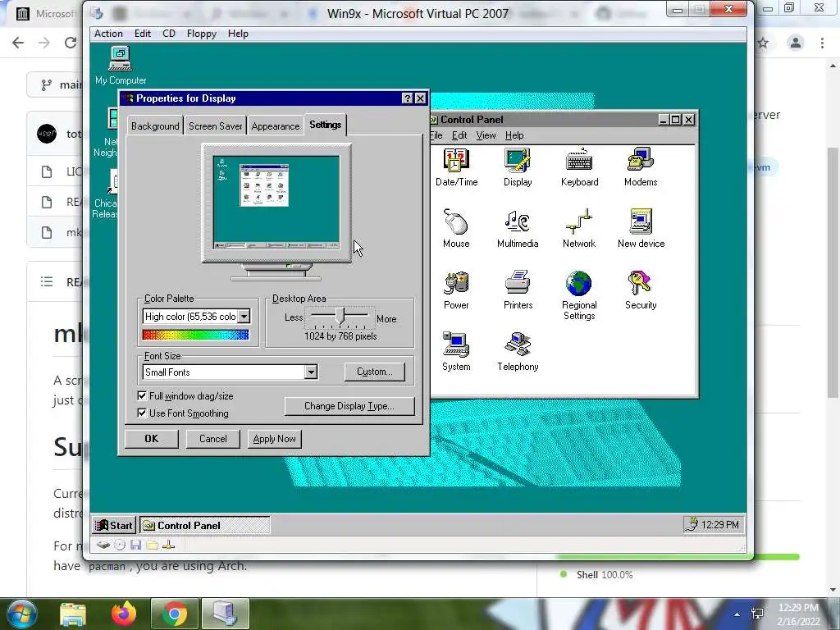Open Control Panel View menu
This screenshot has width=840, height=630.
click(x=486, y=135)
